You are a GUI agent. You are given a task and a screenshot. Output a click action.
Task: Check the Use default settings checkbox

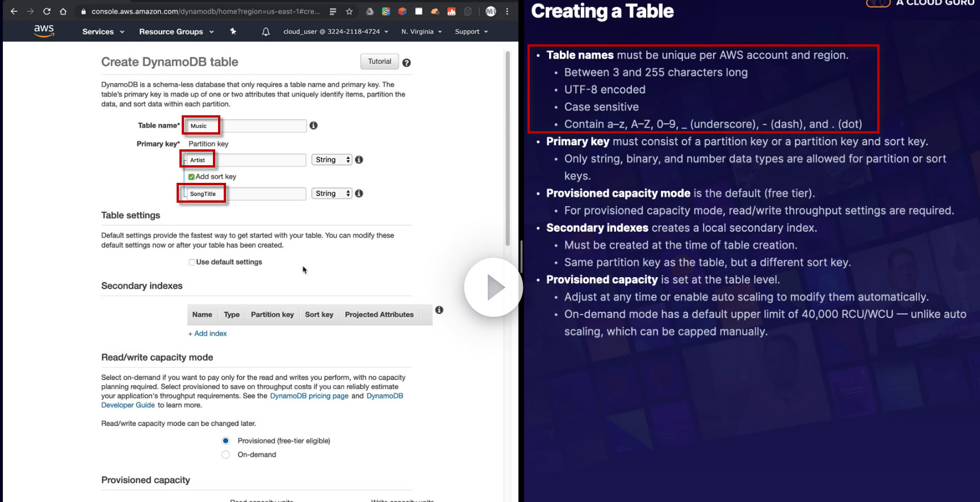tap(192, 262)
